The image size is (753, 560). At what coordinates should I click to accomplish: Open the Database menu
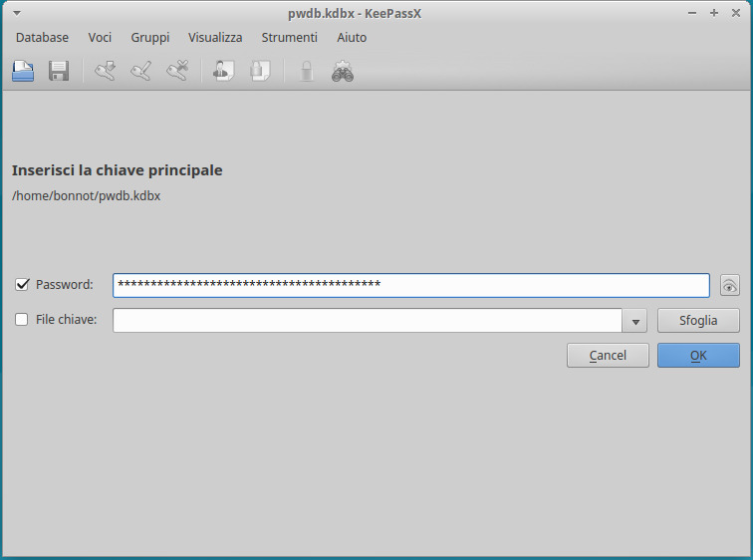(x=42, y=38)
